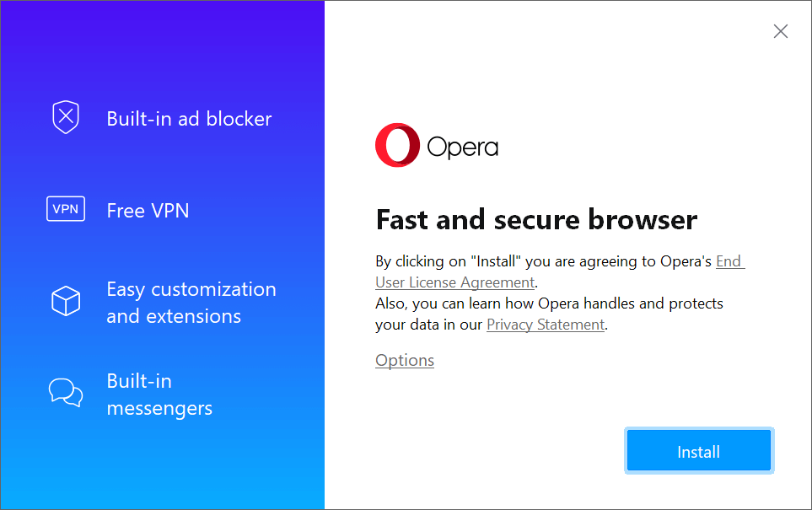This screenshot has height=510, width=812.
Task: Click the Fast and secure browser heading
Action: coord(535,219)
